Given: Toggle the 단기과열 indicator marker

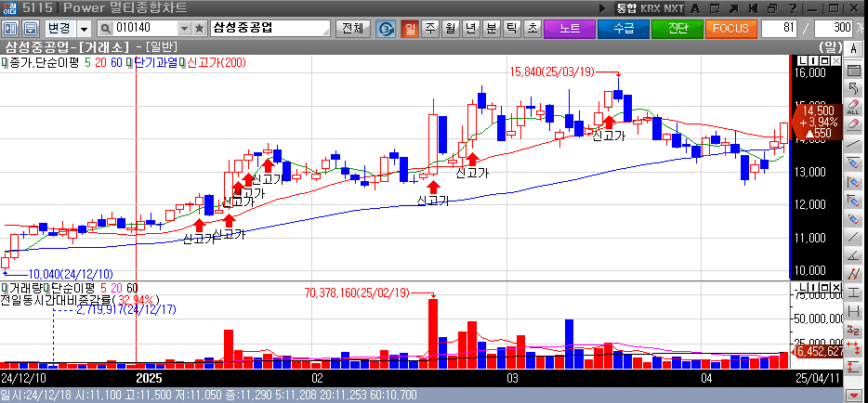Looking at the screenshot, I should tap(128, 62).
